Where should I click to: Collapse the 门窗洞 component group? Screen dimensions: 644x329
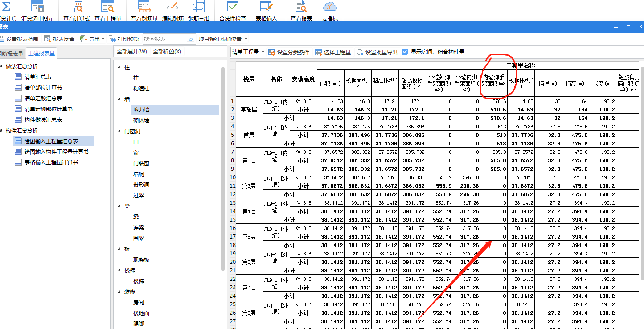pyautogui.click(x=119, y=132)
